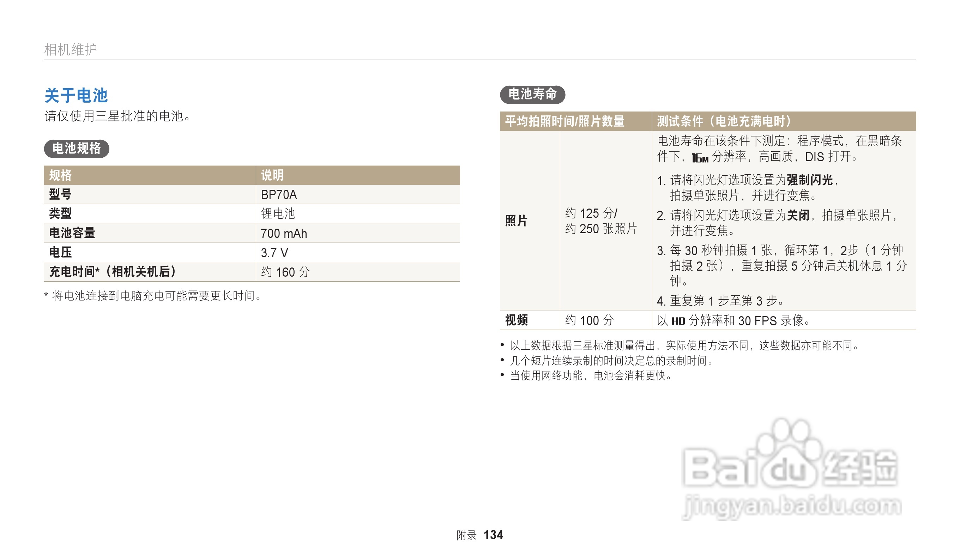
Task: Click the 视频 row label
Action: pyautogui.click(x=516, y=320)
